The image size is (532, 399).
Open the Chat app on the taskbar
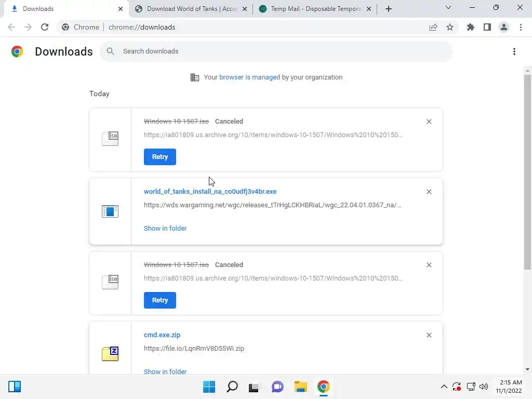click(x=277, y=387)
